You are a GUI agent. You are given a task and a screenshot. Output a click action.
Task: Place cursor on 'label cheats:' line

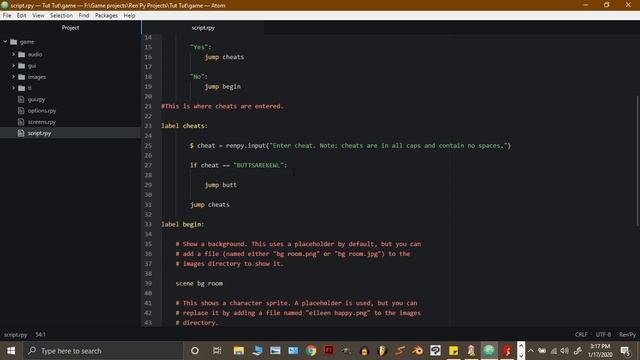[184, 126]
